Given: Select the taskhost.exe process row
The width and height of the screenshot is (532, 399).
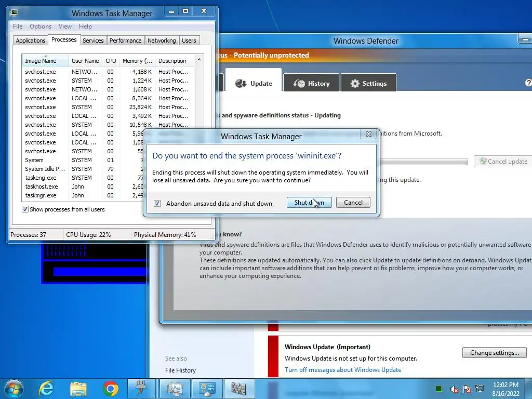Looking at the screenshot, I should click(83, 187).
